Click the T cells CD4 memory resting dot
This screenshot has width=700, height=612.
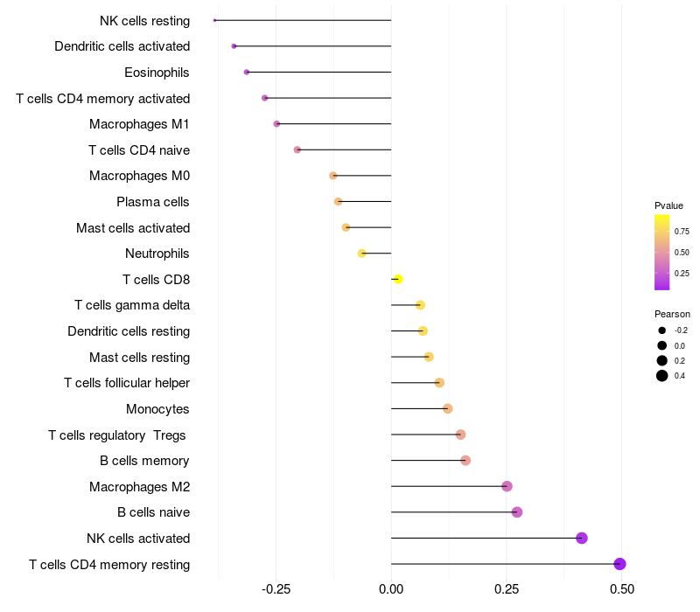click(620, 564)
